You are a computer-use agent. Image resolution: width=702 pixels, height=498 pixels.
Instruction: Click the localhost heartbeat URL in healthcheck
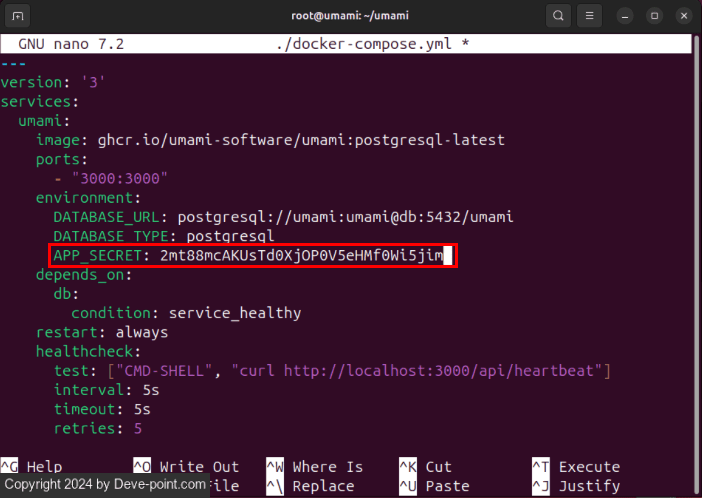coord(441,371)
